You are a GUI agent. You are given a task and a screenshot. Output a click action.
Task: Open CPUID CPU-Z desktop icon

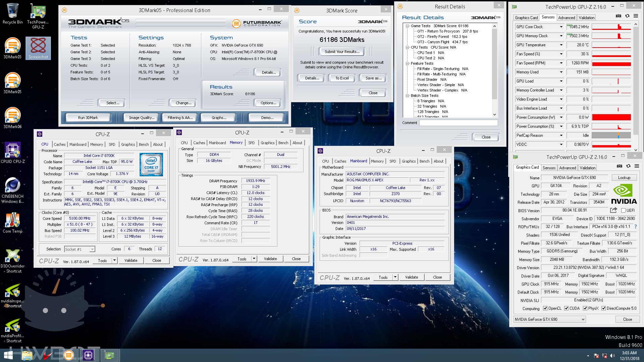(x=13, y=153)
